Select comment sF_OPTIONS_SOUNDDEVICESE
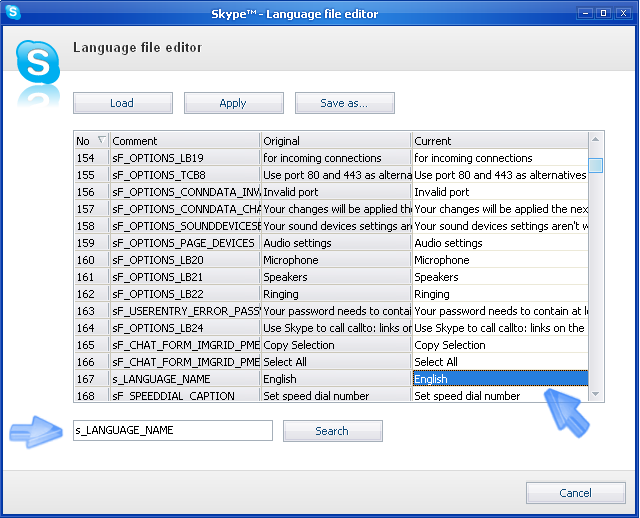Screen dimensions: 640x518 point(185,226)
